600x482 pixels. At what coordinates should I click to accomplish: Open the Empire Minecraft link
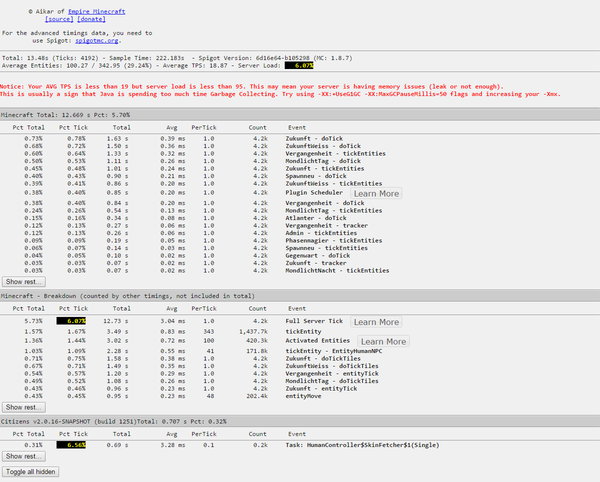(96, 11)
